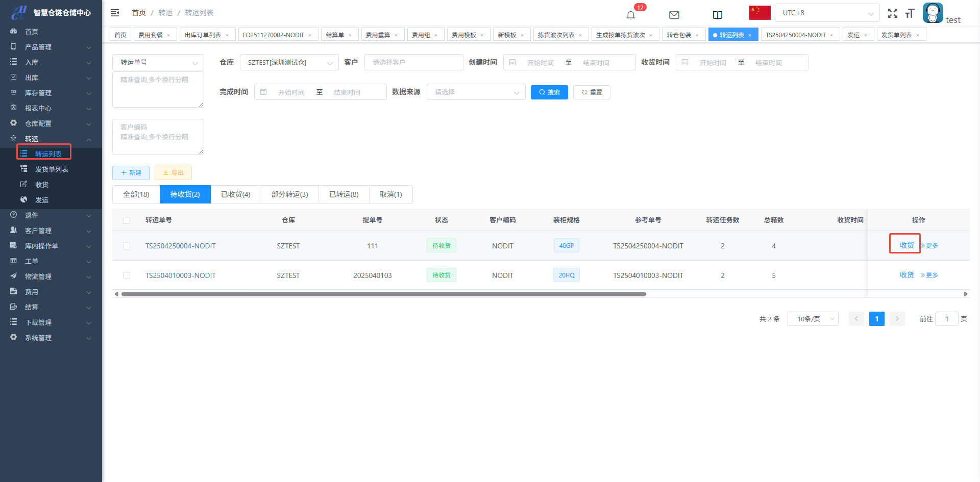Click 收货 link for TS2504010003-NODIT
Image resolution: width=980 pixels, height=482 pixels.
click(906, 275)
